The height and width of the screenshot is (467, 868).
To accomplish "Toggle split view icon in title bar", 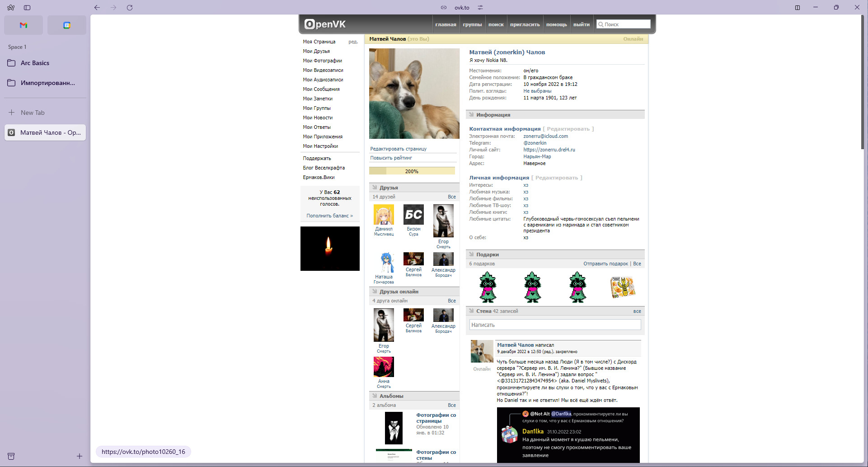I will 798,8.
